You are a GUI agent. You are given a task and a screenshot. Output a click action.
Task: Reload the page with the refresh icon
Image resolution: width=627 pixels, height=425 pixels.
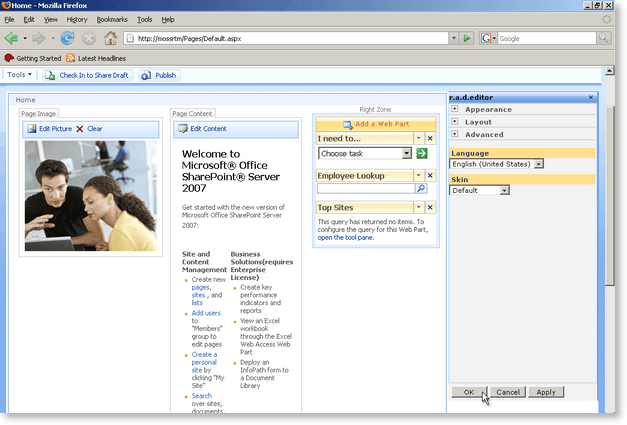pos(67,38)
